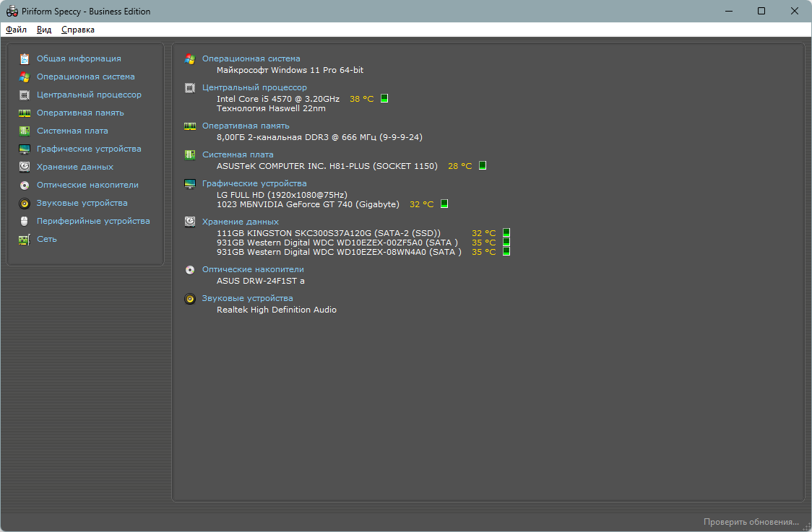Image resolution: width=812 pixels, height=532 pixels.
Task: Click the hard drive icon beside Хранение данных sidebar
Action: click(25, 167)
